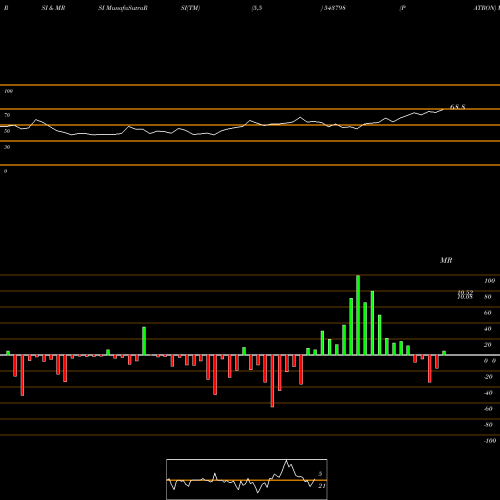Click the 40 label on MR axis
500x500 pixels.
coord(488,329)
